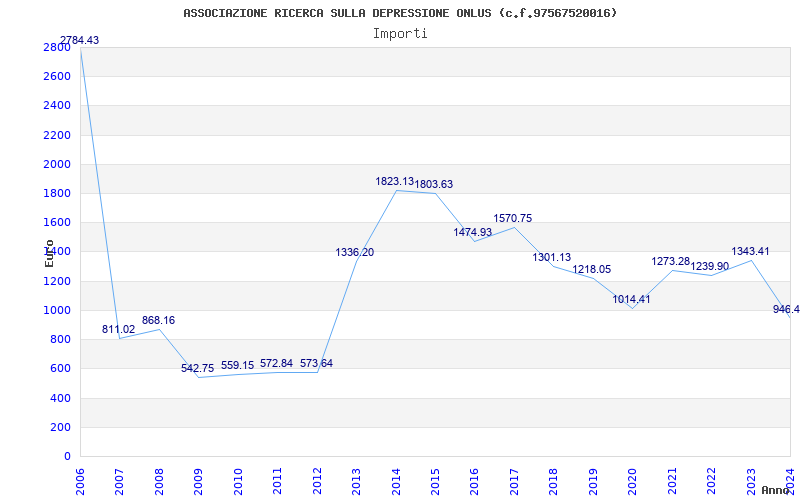Click the 1600 y-axis tick label
The image size is (800, 500).
coord(58,222)
